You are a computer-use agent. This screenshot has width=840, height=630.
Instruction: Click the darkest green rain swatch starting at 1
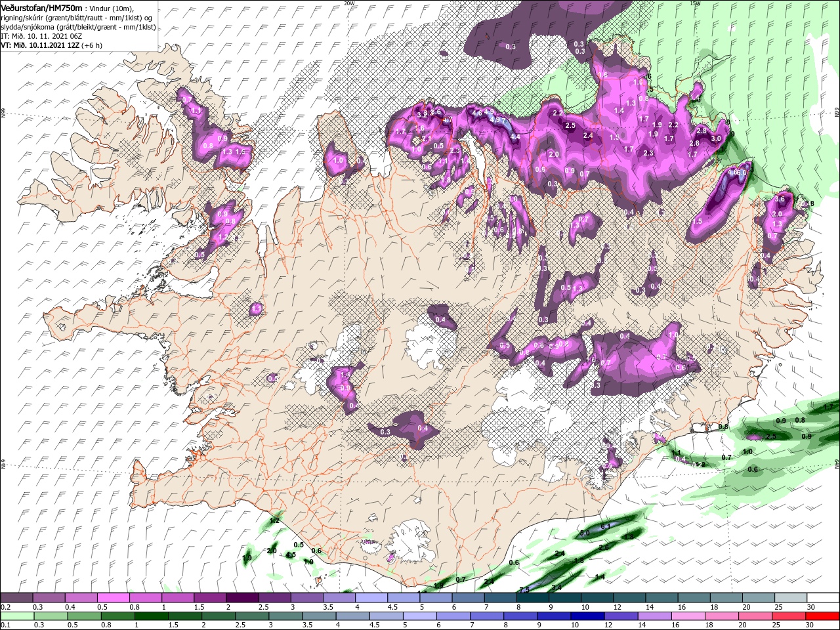[151, 616]
